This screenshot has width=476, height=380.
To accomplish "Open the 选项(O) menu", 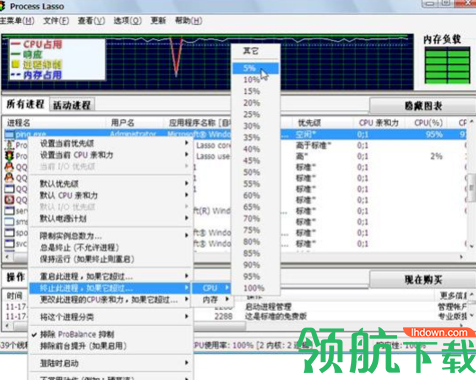I will coord(127,21).
